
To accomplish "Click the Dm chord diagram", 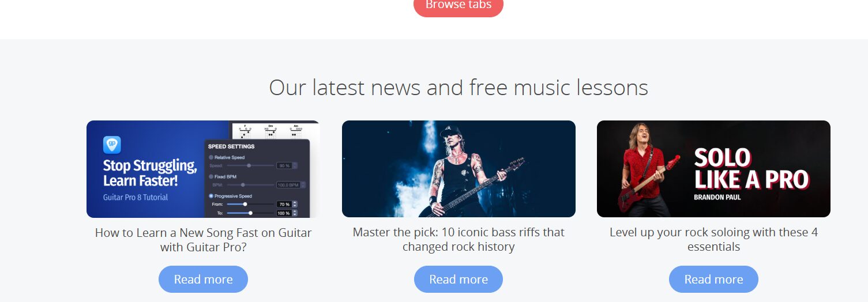I will click(270, 131).
